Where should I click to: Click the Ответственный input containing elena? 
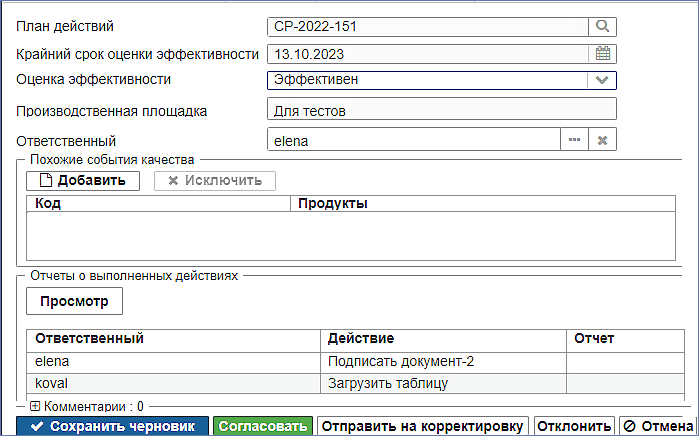click(x=414, y=140)
